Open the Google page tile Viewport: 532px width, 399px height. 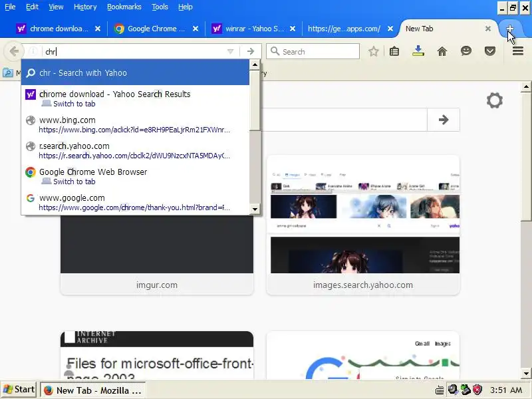[363, 355]
